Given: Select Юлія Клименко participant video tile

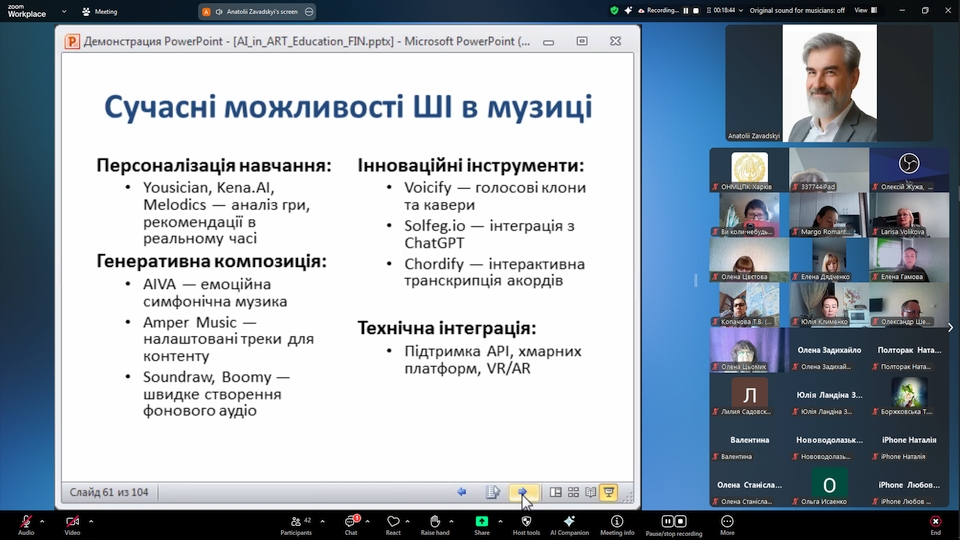Looking at the screenshot, I should click(x=829, y=304).
